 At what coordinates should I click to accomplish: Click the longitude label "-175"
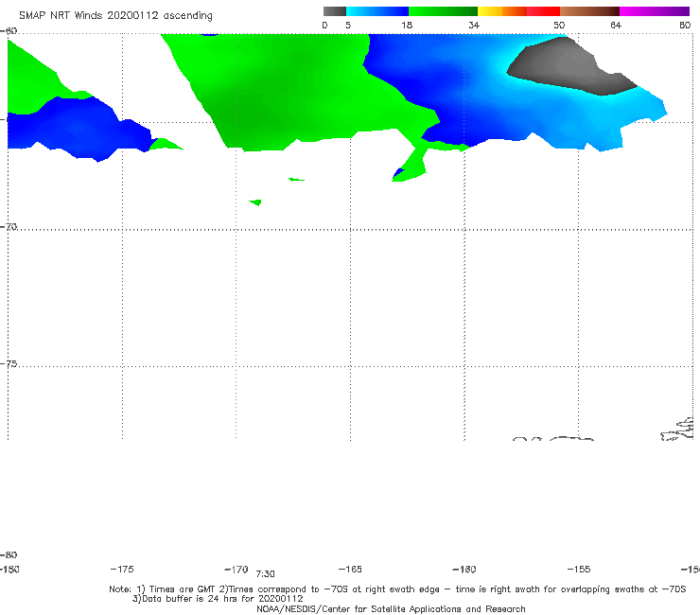[x=122, y=569]
